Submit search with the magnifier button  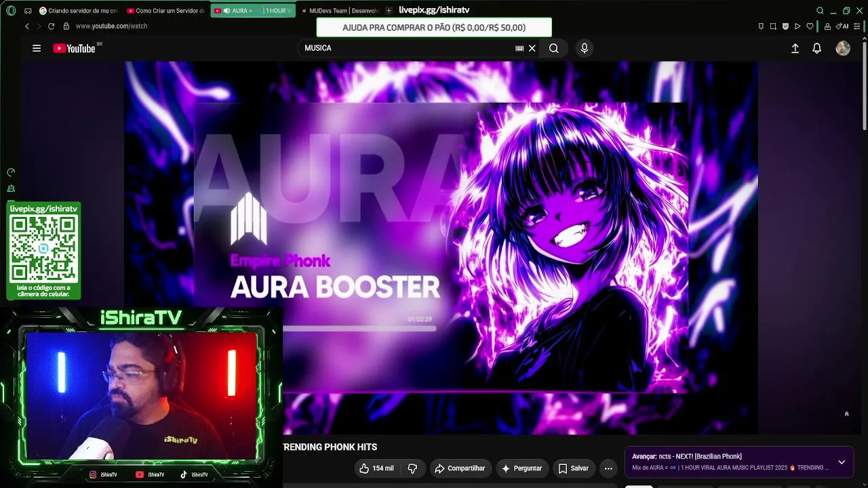tap(554, 48)
